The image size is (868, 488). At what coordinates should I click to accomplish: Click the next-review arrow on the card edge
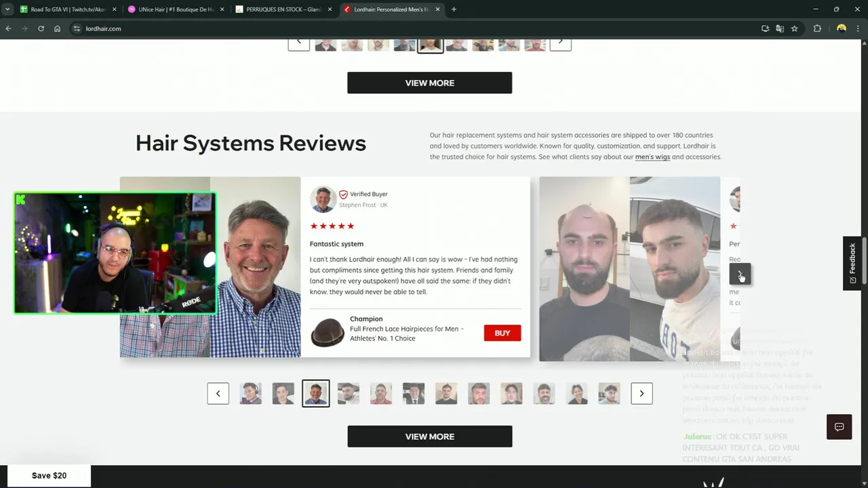coord(740,274)
